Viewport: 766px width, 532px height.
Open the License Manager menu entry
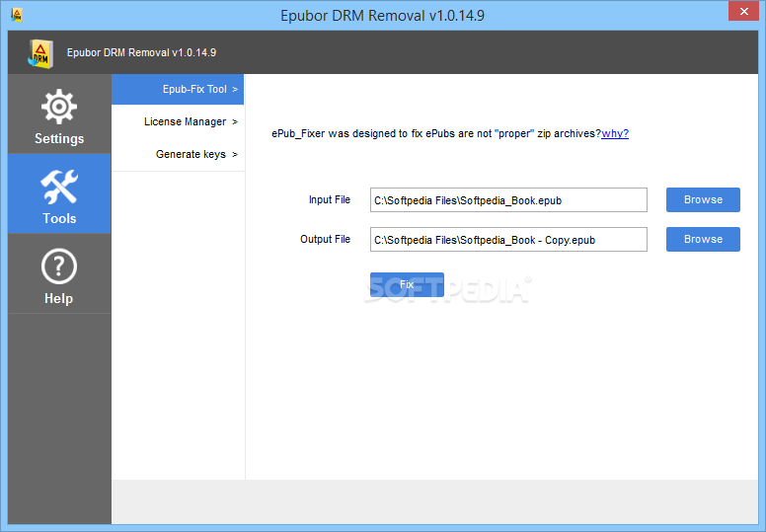coord(178,121)
